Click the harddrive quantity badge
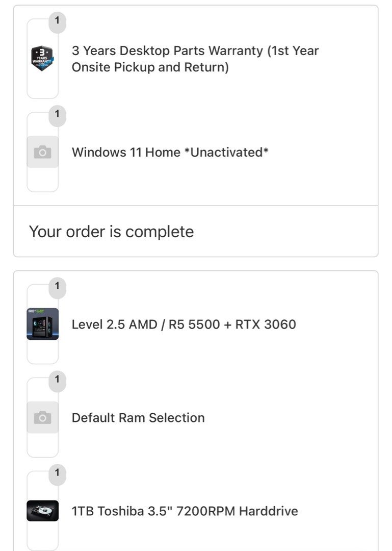Viewport: 392px width, 551px height. [x=57, y=473]
